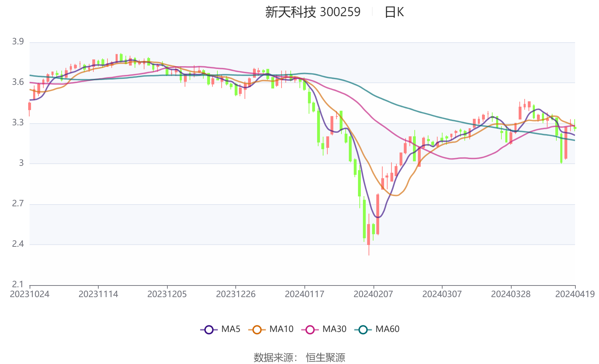Disable the MA30 series via its label
The width and height of the screenshot is (599, 364).
pyautogui.click(x=334, y=329)
